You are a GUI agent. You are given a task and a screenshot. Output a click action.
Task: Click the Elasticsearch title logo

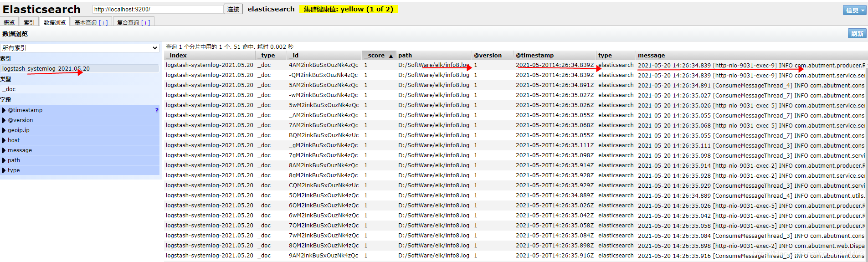coord(41,9)
